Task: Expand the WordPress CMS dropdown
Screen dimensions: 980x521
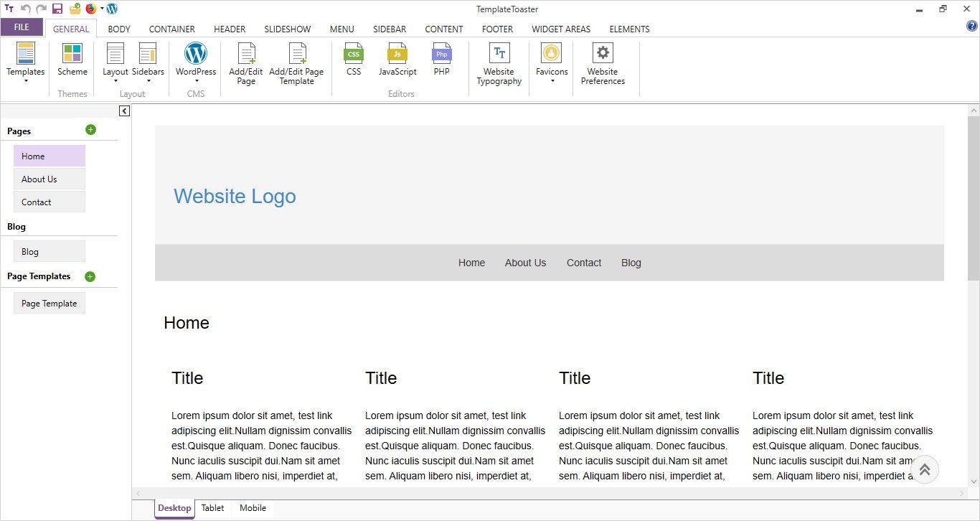Action: (x=196, y=80)
